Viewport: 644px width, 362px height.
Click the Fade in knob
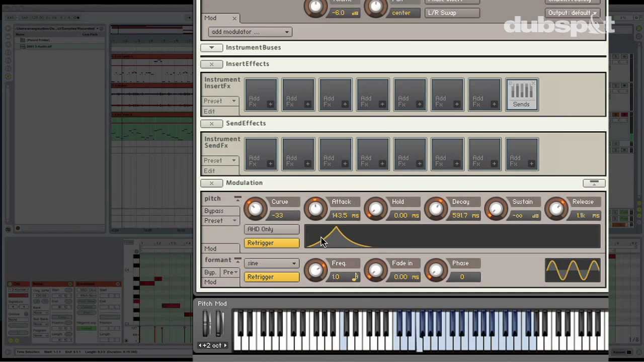[x=375, y=270]
